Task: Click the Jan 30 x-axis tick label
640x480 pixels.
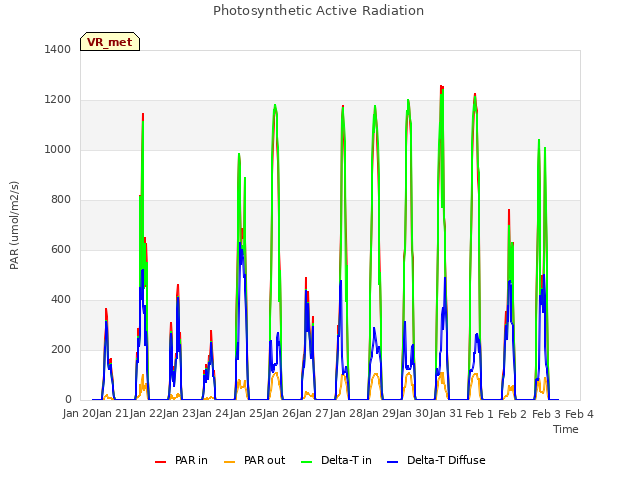Action: click(413, 414)
